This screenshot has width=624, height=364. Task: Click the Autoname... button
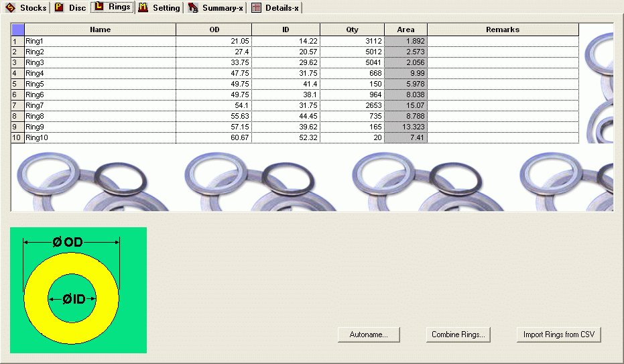click(369, 335)
